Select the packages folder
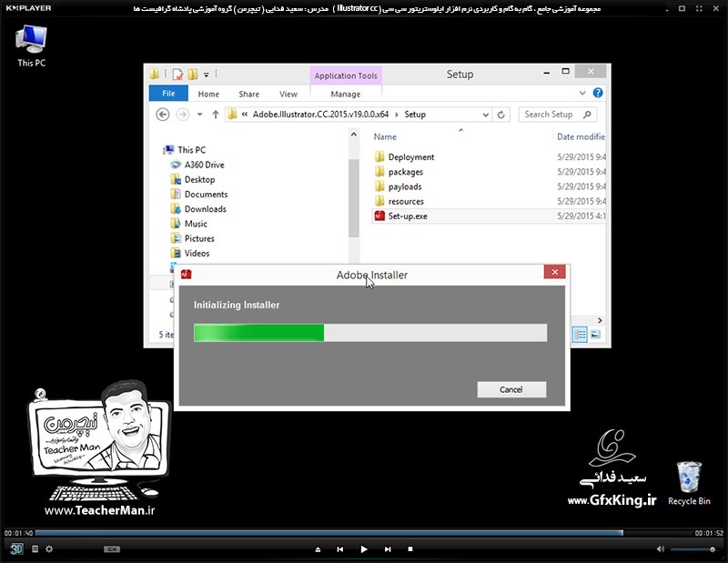This screenshot has width=728, height=563. [x=399, y=172]
